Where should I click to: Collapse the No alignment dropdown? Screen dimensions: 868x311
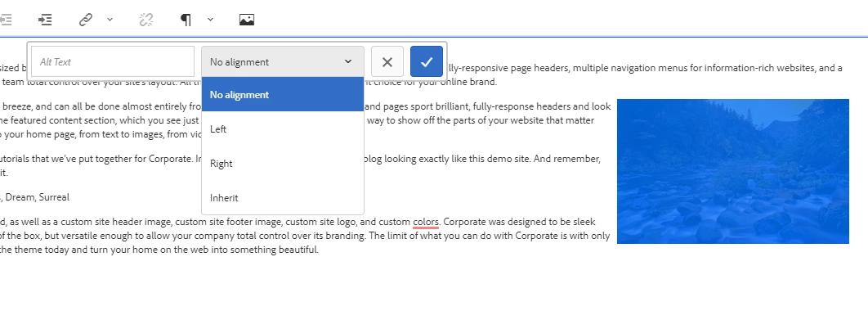click(282, 61)
